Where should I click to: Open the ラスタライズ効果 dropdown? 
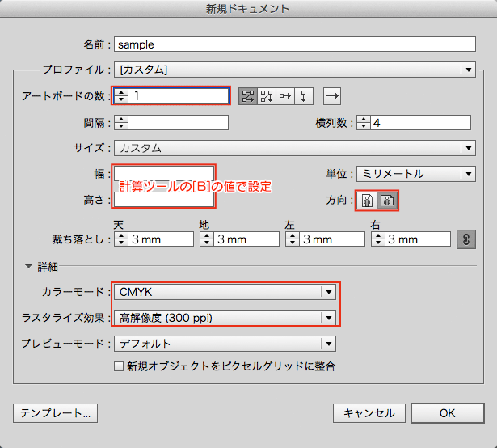click(x=224, y=318)
